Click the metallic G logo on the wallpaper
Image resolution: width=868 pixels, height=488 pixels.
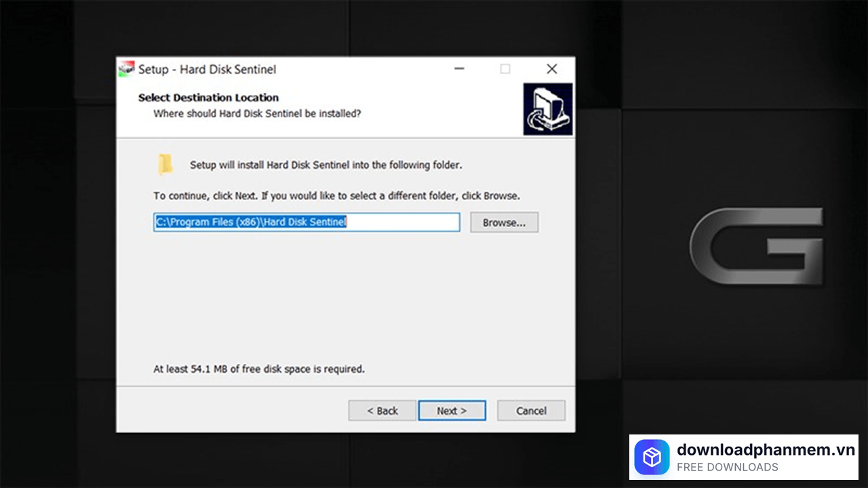pyautogui.click(x=756, y=246)
